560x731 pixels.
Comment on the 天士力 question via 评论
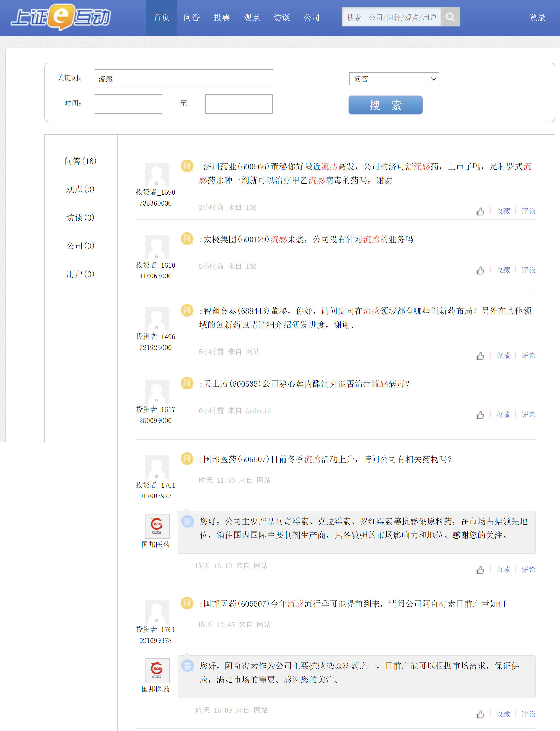528,414
